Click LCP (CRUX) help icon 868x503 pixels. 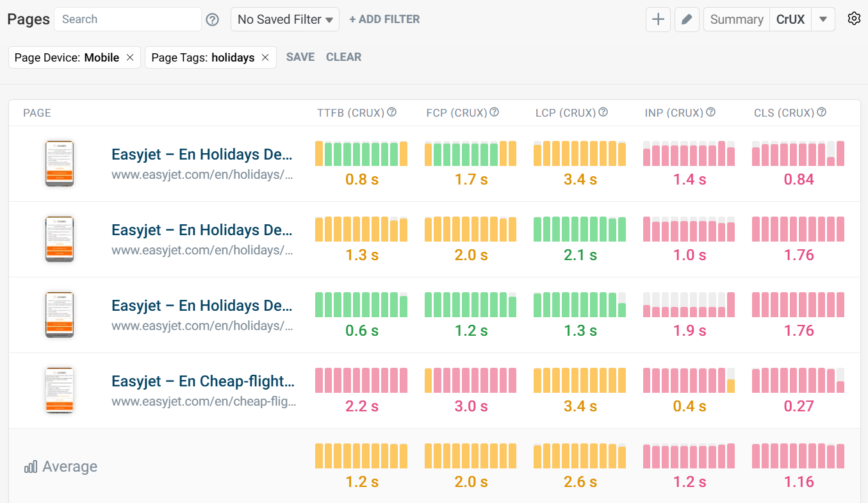pyautogui.click(x=603, y=112)
